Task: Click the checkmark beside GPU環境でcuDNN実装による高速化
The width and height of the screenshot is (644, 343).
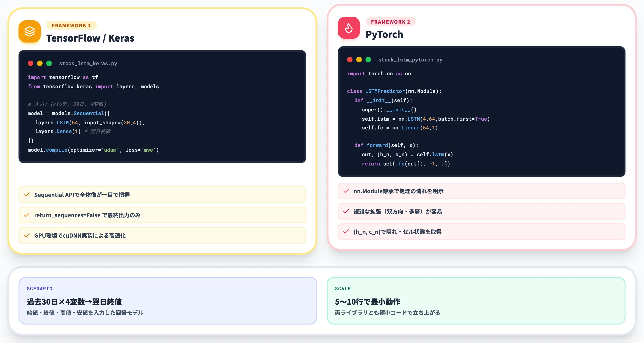Action: click(x=27, y=235)
